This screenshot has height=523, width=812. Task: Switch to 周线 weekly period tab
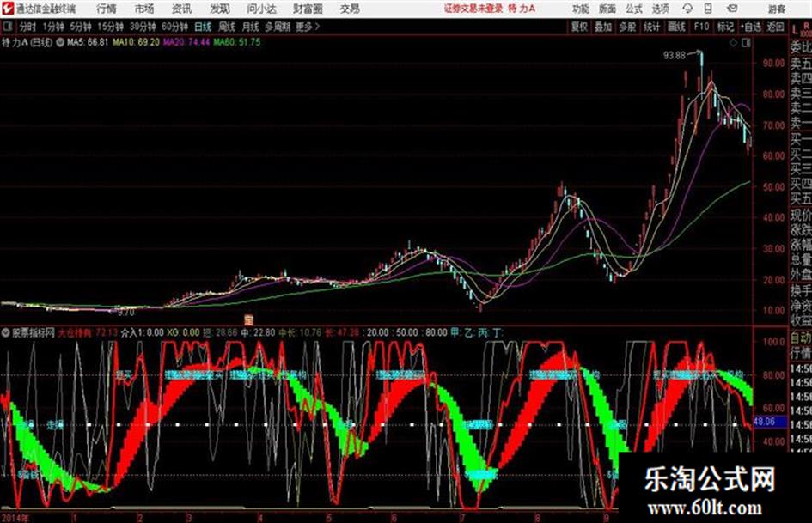click(x=227, y=27)
